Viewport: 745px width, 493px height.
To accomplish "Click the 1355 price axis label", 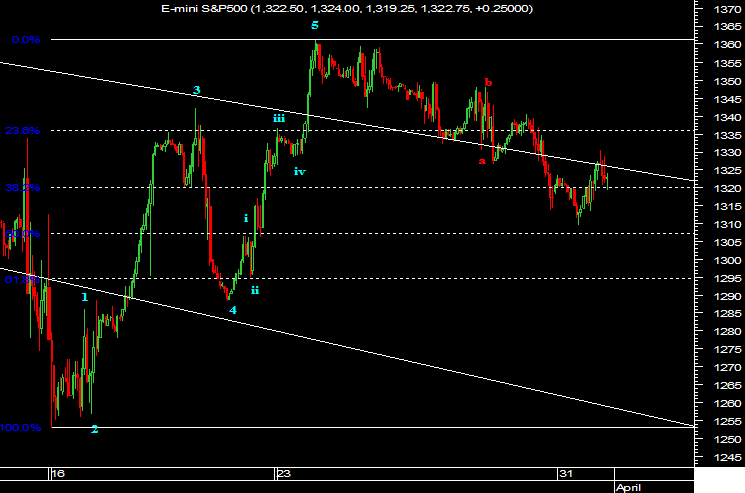I will [727, 63].
